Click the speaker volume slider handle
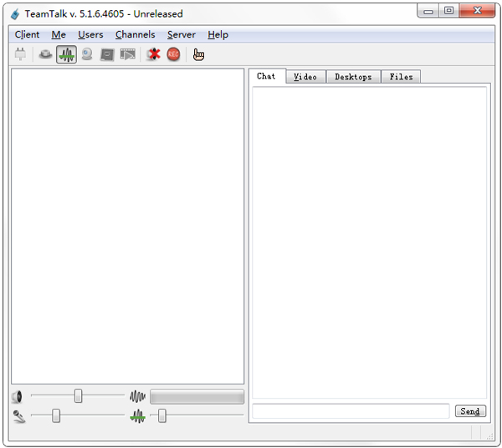Screen dimensions: 502x448 [x=78, y=395]
